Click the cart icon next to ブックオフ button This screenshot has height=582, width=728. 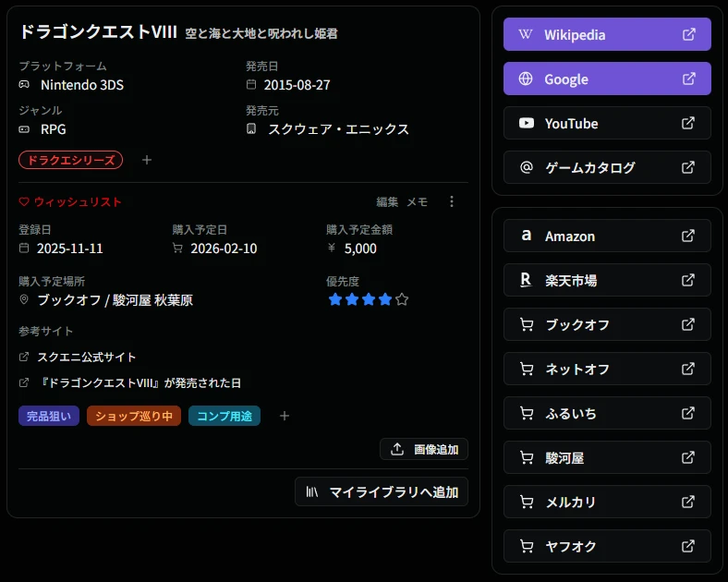click(527, 324)
